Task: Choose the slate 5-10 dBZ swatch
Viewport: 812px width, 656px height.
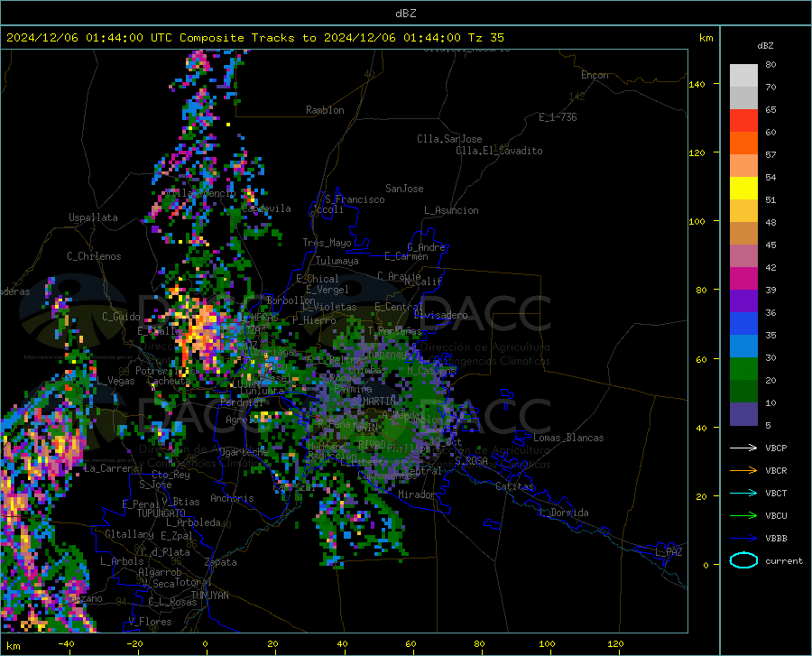Action: click(x=743, y=414)
